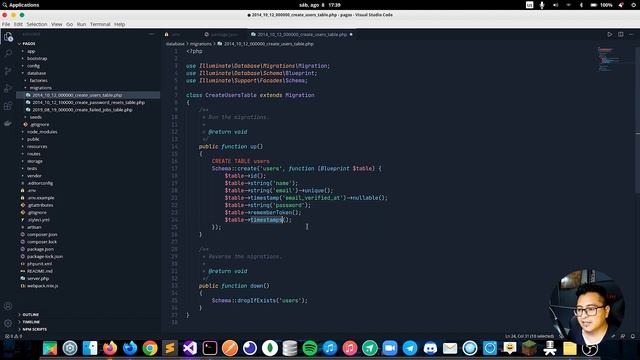This screenshot has width=640, height=360.
Task: Open the Help menu
Action: (x=120, y=24)
